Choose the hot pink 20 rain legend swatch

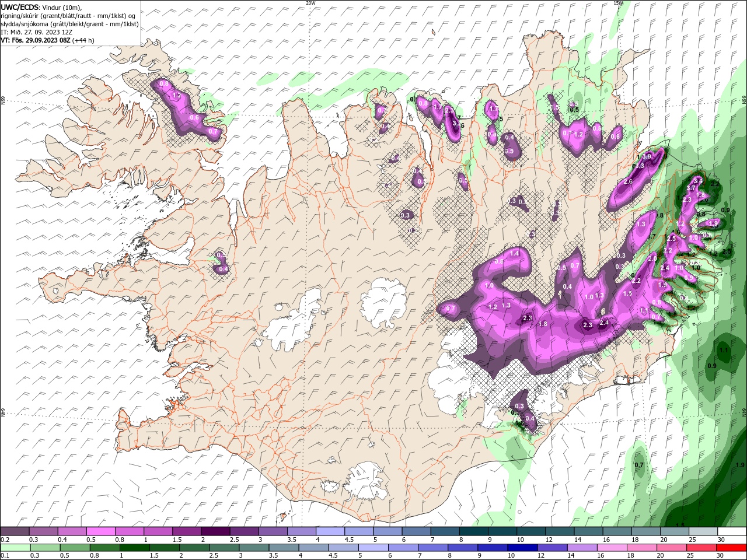(x=671, y=548)
